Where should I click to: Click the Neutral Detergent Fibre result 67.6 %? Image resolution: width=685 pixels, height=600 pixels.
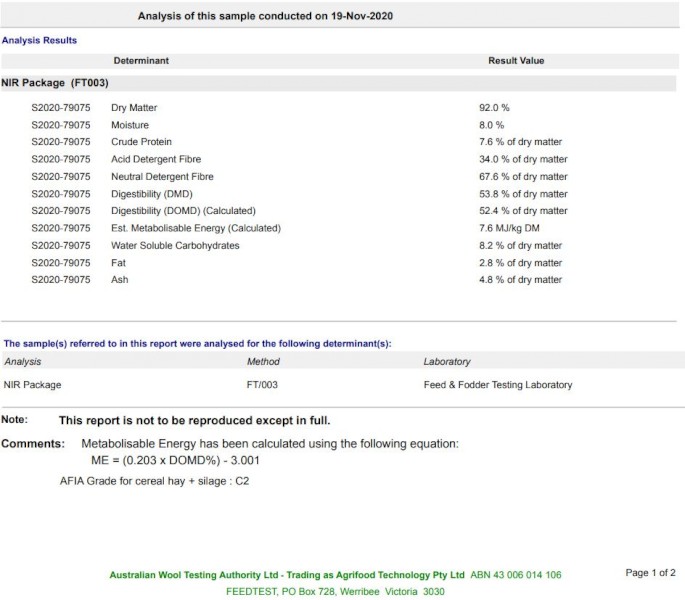click(x=523, y=177)
